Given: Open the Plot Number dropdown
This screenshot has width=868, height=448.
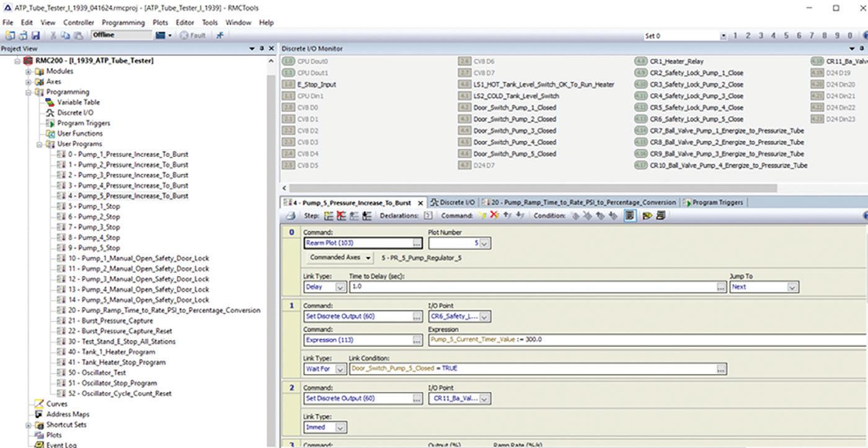Looking at the screenshot, I should 485,243.
